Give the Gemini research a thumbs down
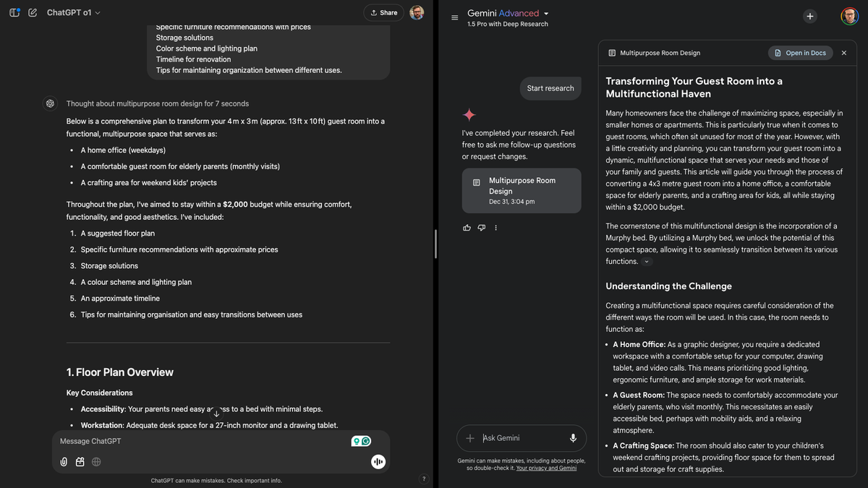This screenshot has height=488, width=868. (481, 228)
